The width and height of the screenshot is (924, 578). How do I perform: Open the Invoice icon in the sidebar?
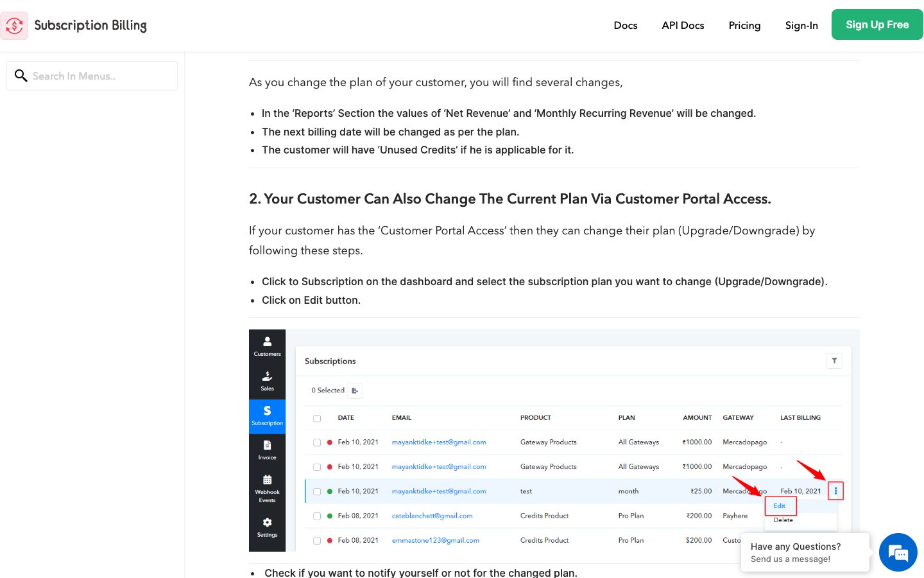point(267,450)
